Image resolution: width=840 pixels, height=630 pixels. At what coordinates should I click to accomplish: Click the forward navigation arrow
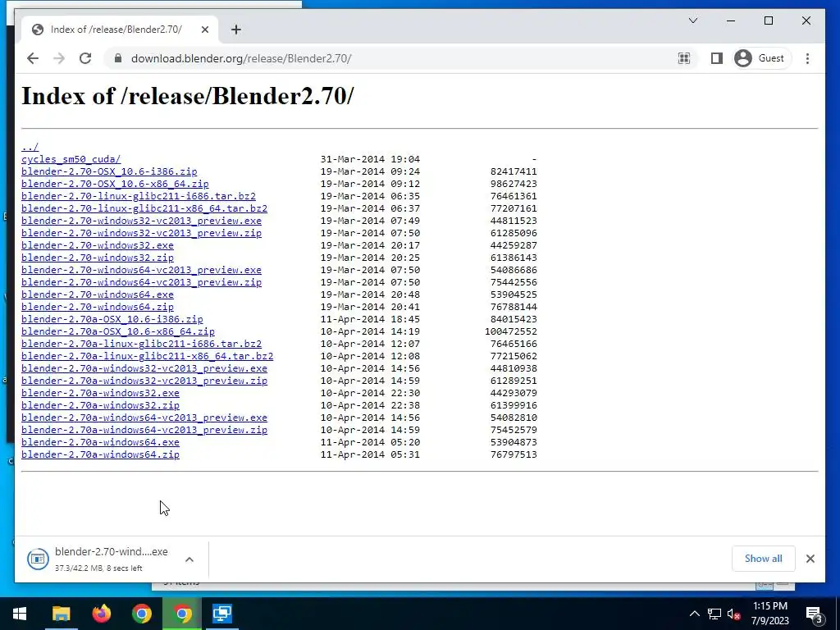click(x=59, y=58)
